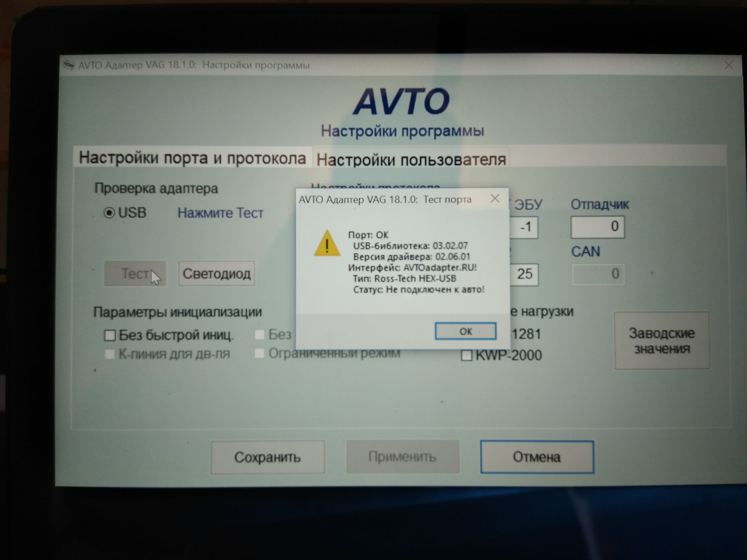Click the Тест button

(x=135, y=274)
